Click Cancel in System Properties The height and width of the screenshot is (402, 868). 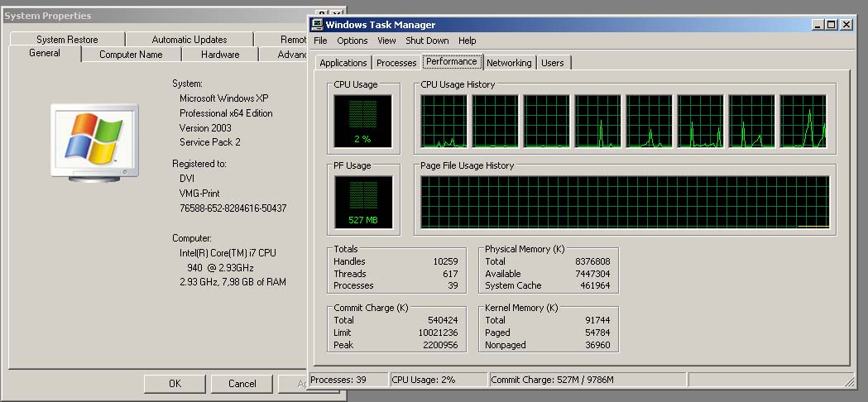tap(242, 384)
